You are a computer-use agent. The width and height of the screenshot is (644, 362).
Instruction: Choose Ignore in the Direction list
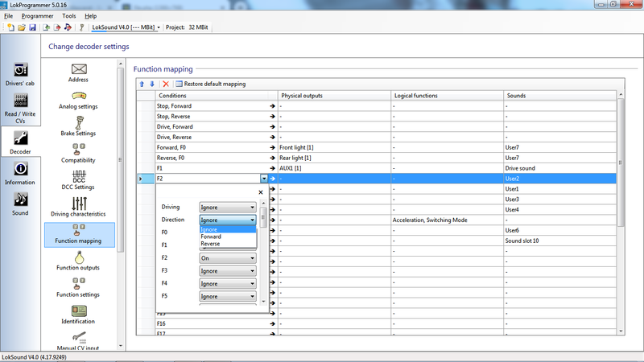pyautogui.click(x=228, y=229)
